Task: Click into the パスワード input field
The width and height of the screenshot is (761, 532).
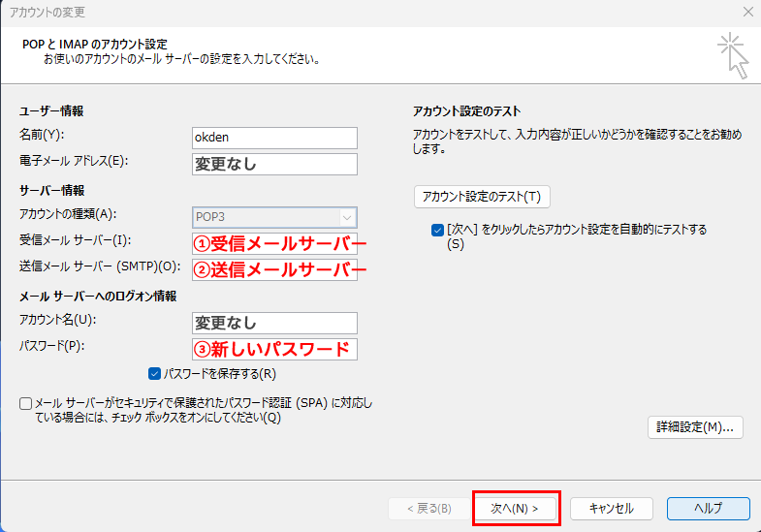Action: (274, 349)
